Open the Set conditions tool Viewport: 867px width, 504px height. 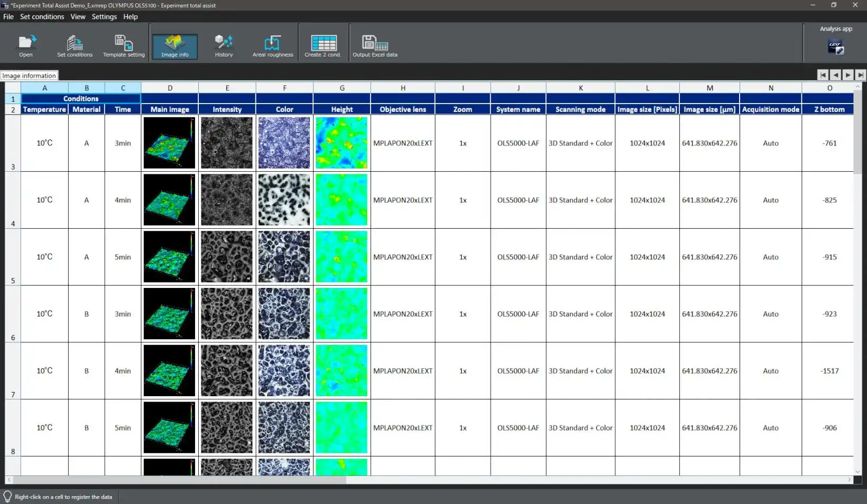click(x=75, y=45)
